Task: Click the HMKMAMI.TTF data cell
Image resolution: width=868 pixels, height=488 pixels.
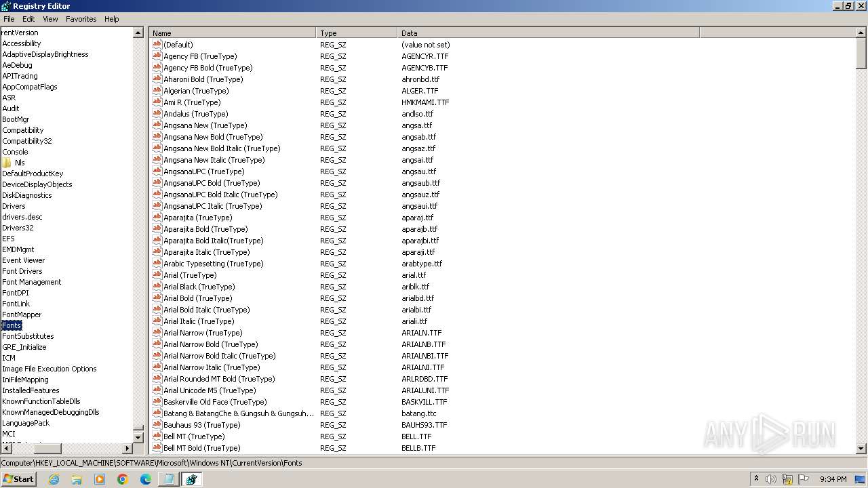Action: (425, 102)
